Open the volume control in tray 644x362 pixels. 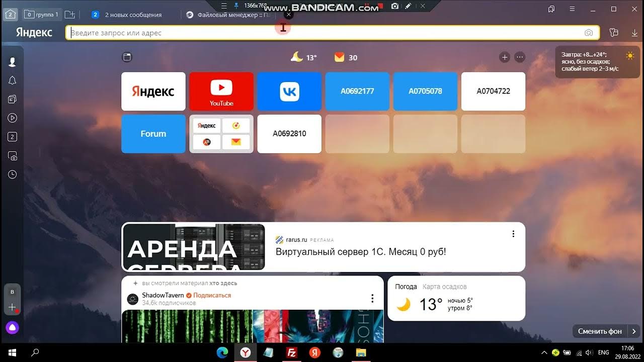589,352
